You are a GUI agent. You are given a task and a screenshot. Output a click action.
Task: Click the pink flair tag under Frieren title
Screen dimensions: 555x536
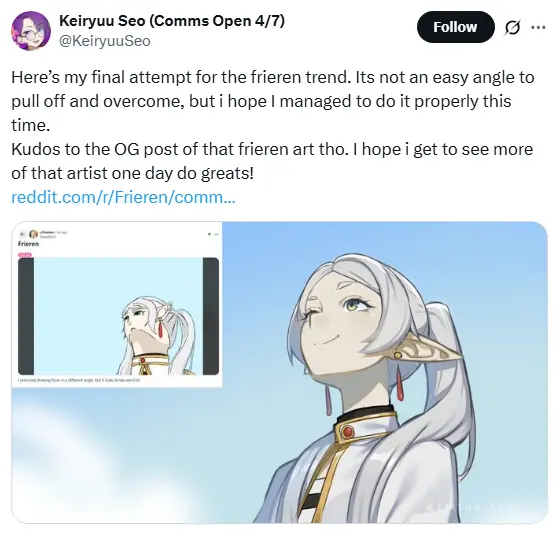[x=25, y=254]
